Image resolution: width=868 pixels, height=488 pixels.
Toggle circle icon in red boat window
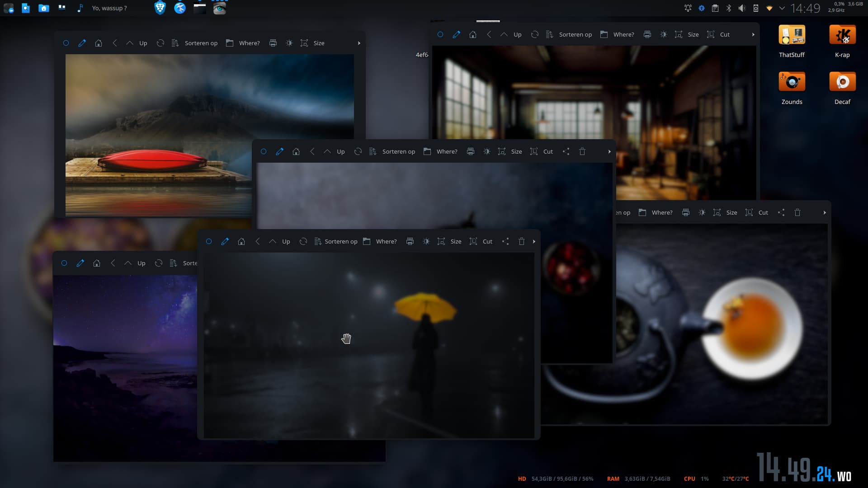point(66,43)
